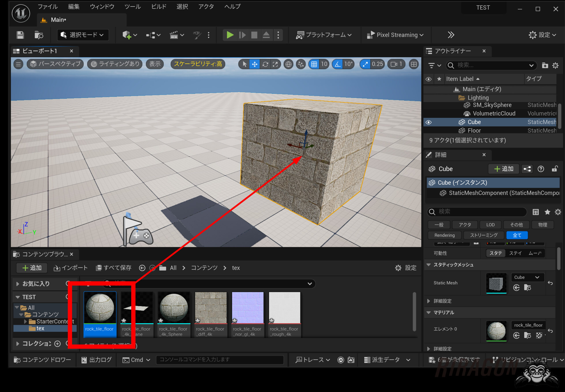The height and width of the screenshot is (392, 565).
Task: Expand the StarterContent folder tree arrow
Action: pyautogui.click(x=25, y=321)
